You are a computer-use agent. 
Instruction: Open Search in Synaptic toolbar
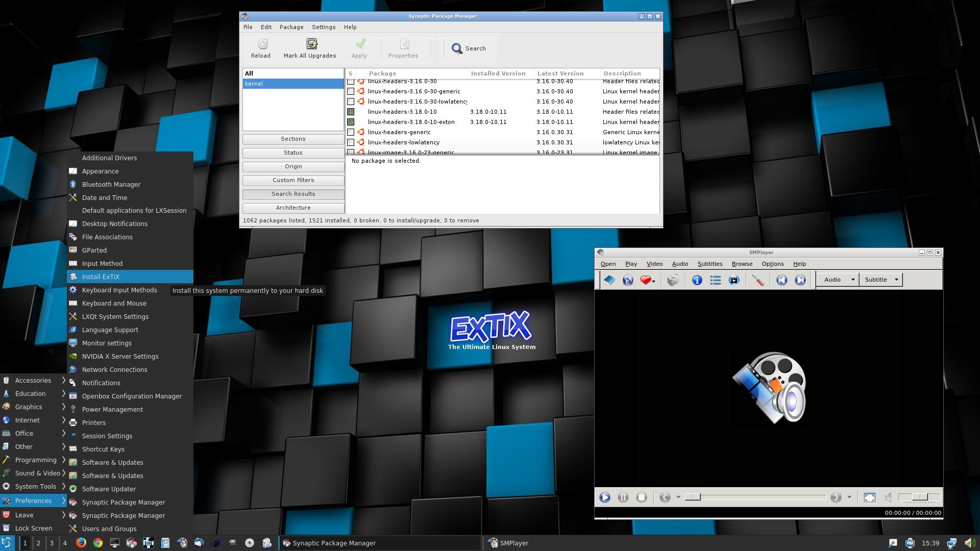(469, 48)
